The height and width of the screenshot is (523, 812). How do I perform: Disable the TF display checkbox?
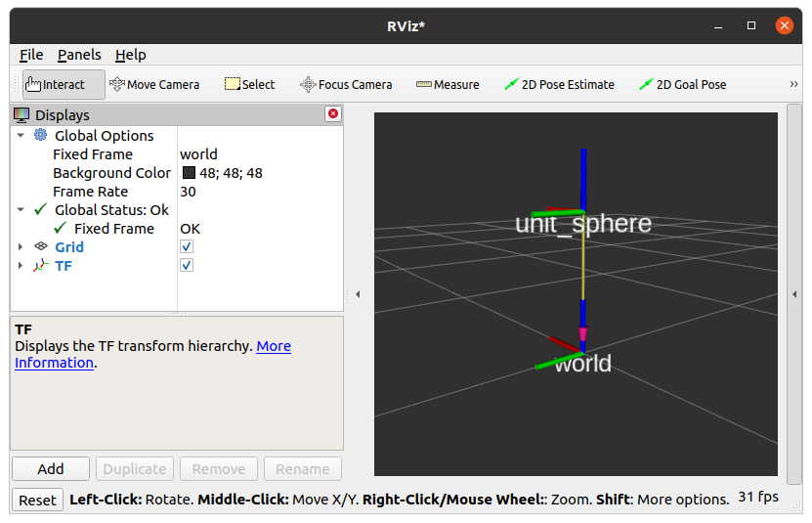click(187, 265)
